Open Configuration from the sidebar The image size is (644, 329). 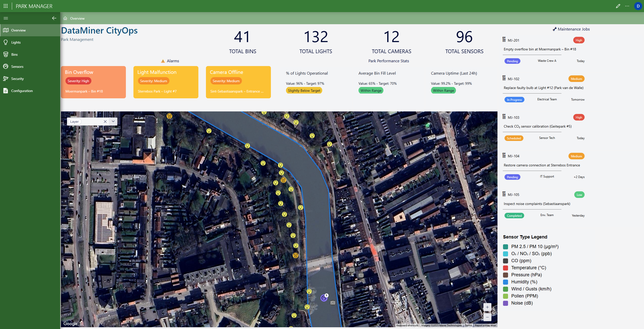[22, 91]
